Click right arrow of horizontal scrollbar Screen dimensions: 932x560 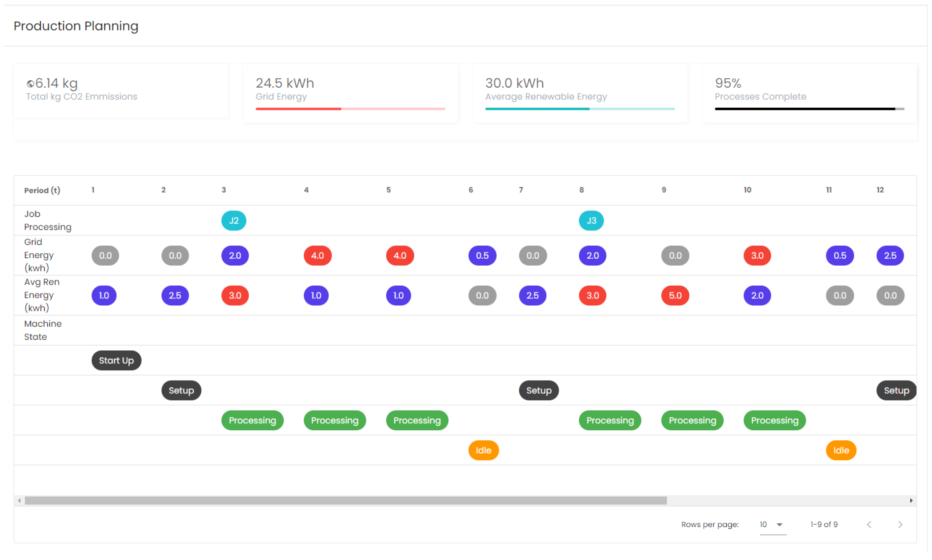[x=911, y=500]
